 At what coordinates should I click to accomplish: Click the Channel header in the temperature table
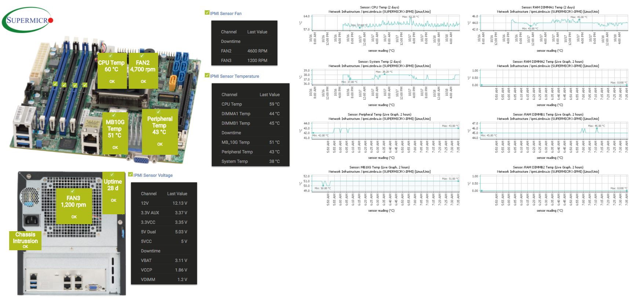coord(229,95)
